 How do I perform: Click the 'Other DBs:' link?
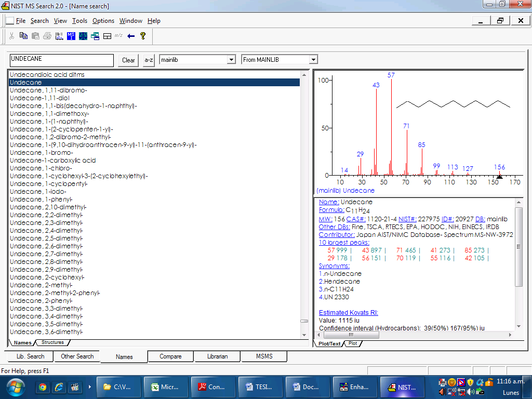335,227
